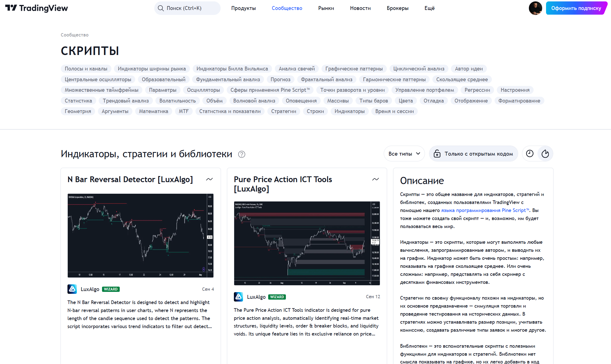Select 'Фундаментальный анализ' tag
Viewport: 611px width, 364px height.
click(x=228, y=80)
